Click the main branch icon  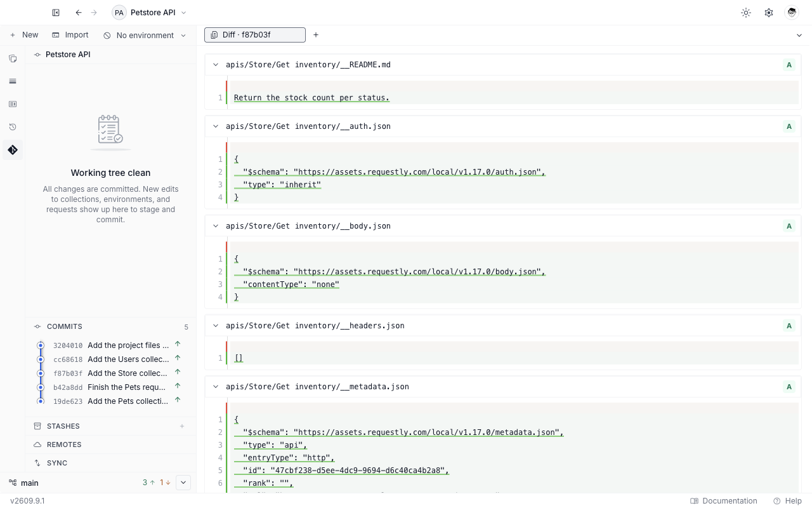tap(13, 483)
